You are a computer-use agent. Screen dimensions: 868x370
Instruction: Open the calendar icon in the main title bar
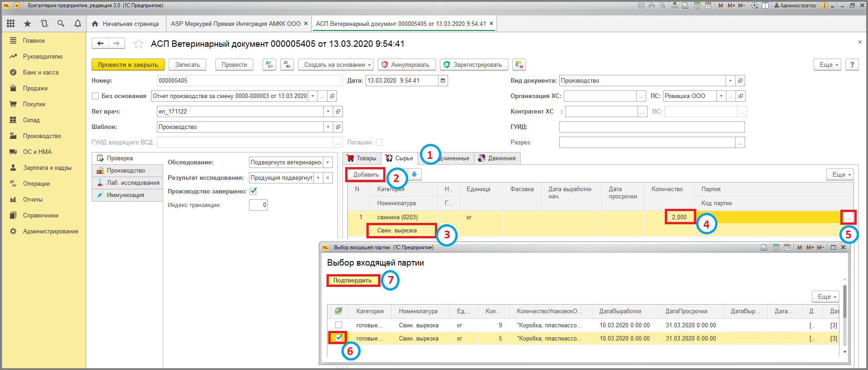[x=708, y=5]
